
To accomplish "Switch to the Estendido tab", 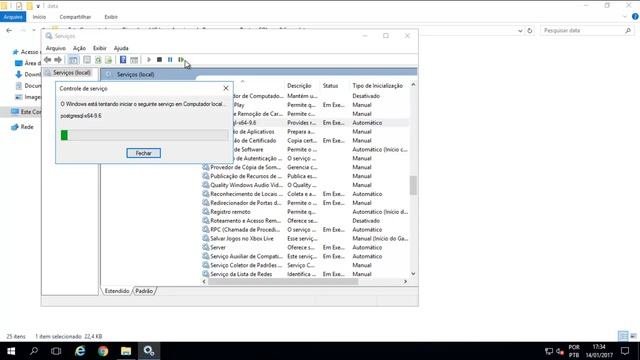I will pyautogui.click(x=117, y=291).
